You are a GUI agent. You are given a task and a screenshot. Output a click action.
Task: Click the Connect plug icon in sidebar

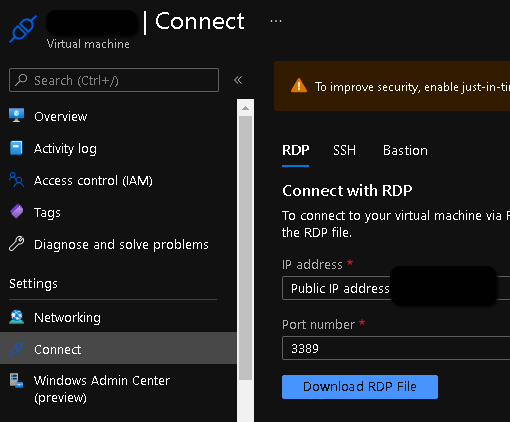[x=16, y=349]
